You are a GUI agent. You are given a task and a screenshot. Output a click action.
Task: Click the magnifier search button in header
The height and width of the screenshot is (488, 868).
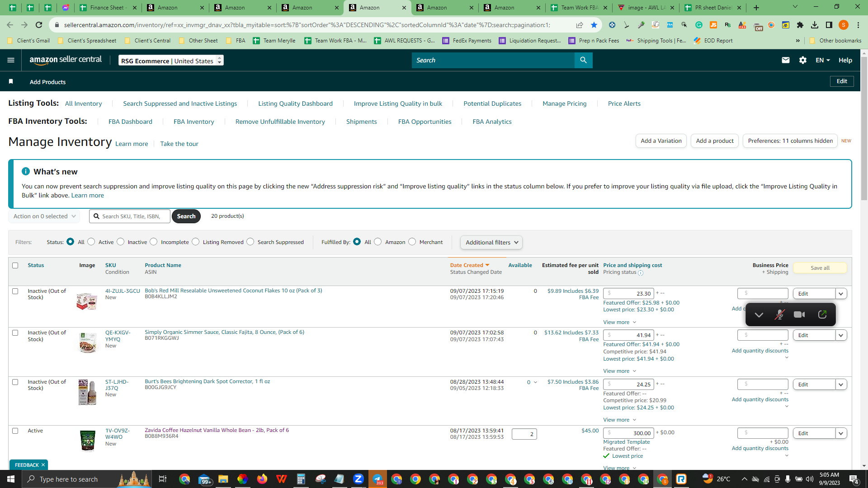583,60
